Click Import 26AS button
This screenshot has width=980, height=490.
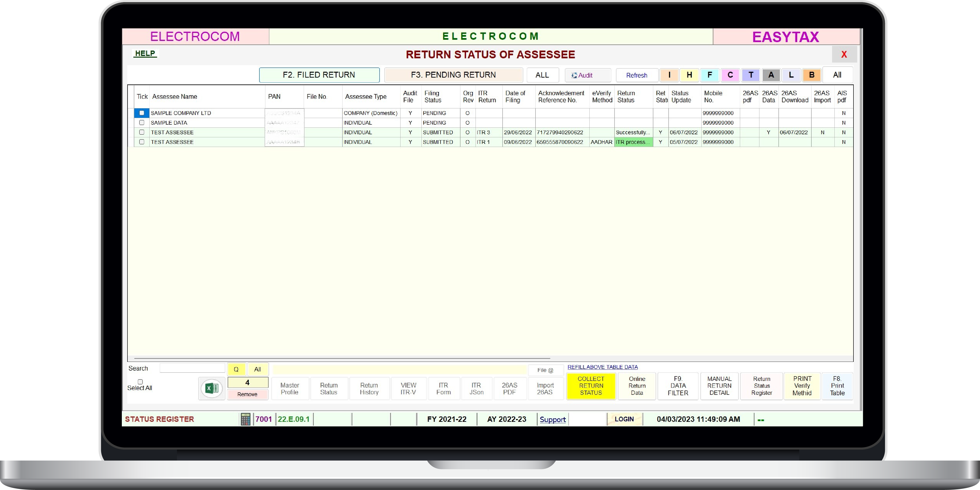click(x=545, y=388)
